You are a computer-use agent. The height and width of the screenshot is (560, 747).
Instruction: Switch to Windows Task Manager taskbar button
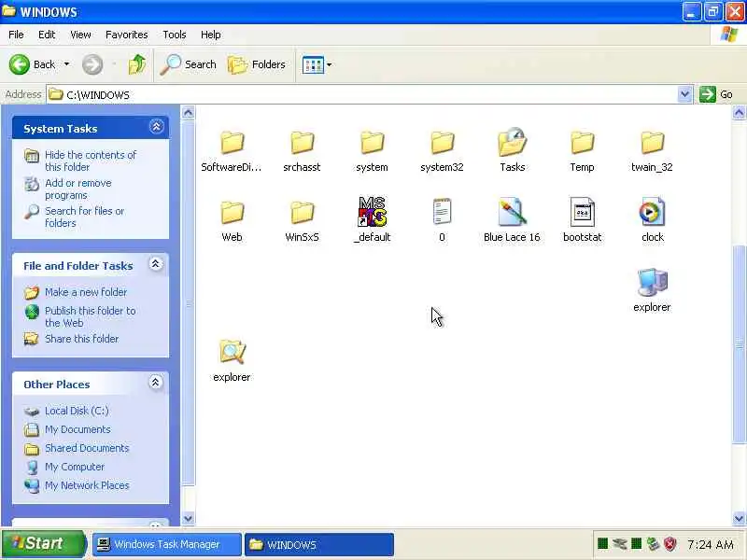tap(167, 544)
